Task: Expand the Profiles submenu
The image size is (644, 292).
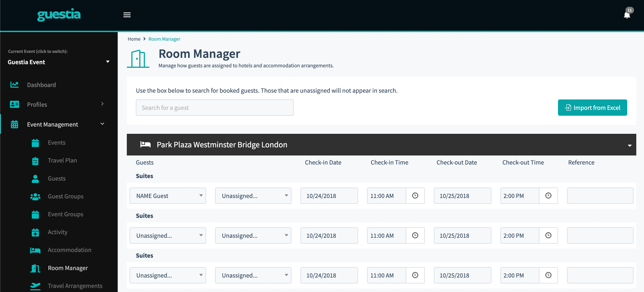Action: (102, 104)
